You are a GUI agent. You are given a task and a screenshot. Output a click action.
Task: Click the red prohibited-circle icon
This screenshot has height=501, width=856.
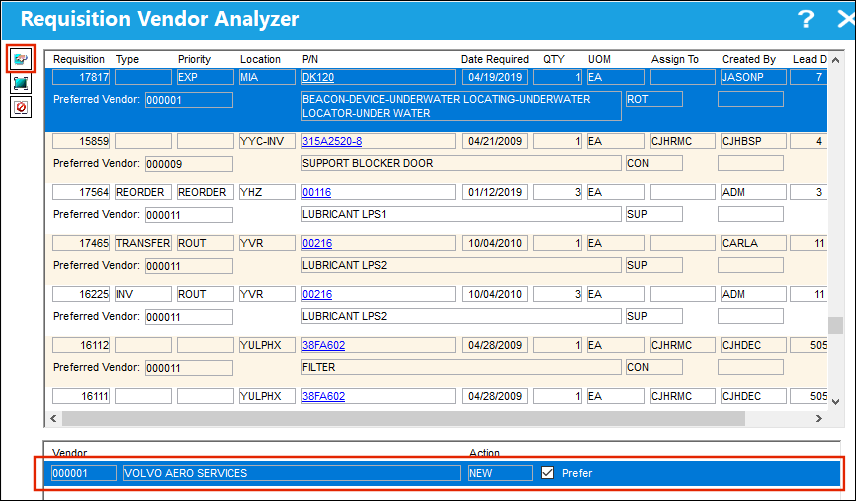pyautogui.click(x=21, y=107)
